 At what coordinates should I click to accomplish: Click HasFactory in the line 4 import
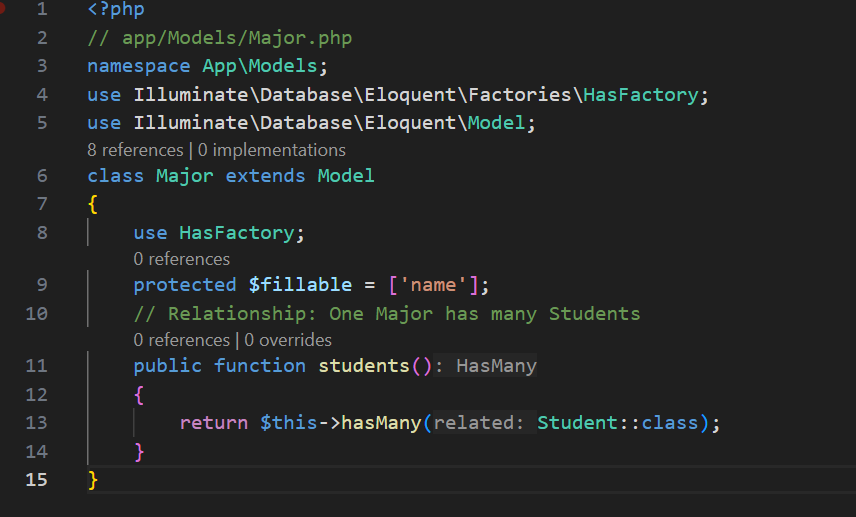[x=640, y=95]
